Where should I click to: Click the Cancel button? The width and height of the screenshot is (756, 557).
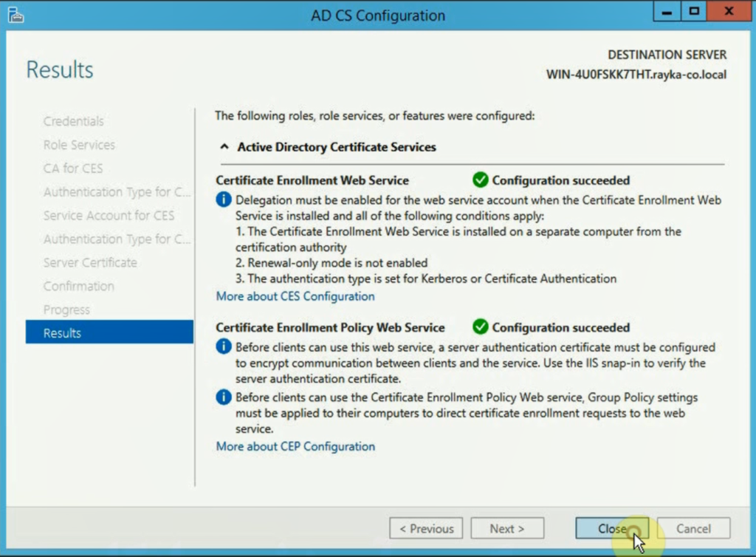tap(693, 528)
